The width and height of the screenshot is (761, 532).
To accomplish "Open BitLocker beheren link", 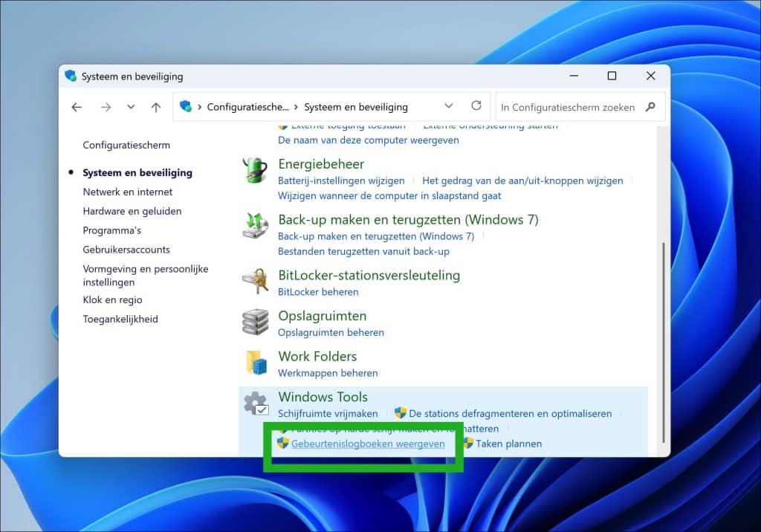I will 318,292.
